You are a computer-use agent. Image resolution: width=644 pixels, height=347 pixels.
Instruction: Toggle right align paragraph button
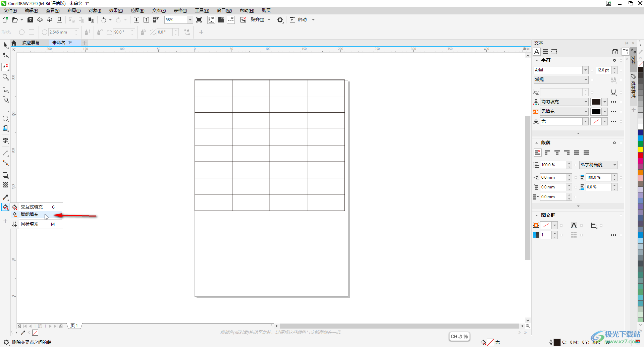coord(567,153)
